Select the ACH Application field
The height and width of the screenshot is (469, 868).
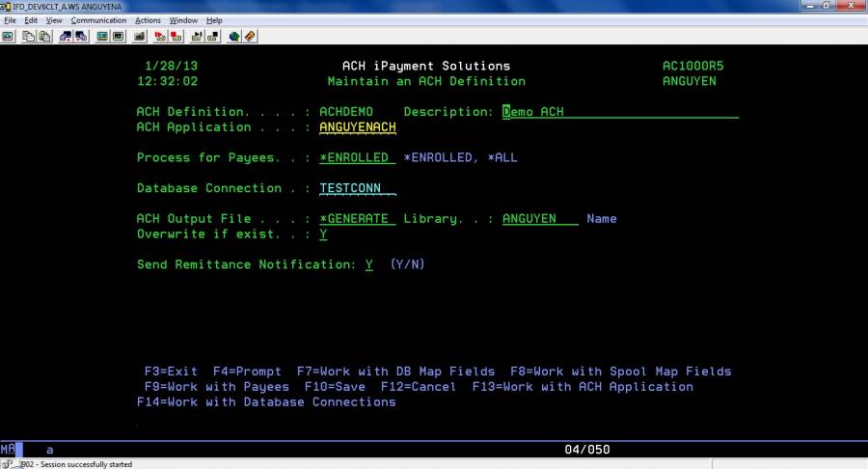357,127
